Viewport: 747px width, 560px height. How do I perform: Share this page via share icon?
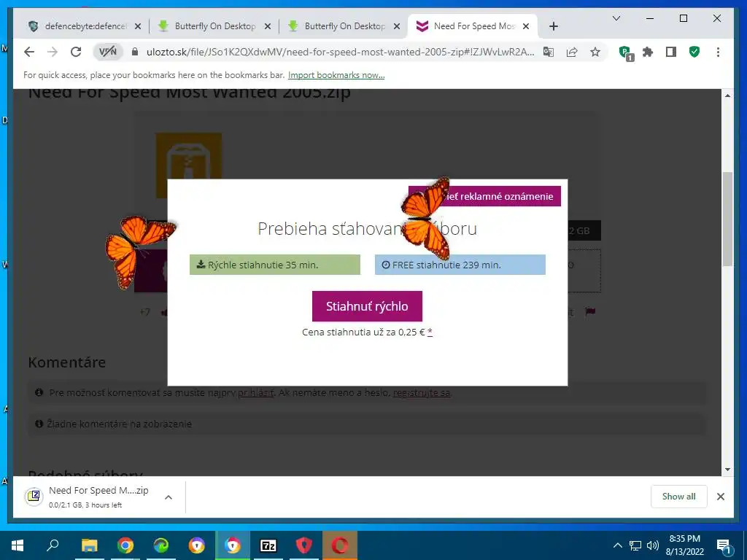coord(572,52)
